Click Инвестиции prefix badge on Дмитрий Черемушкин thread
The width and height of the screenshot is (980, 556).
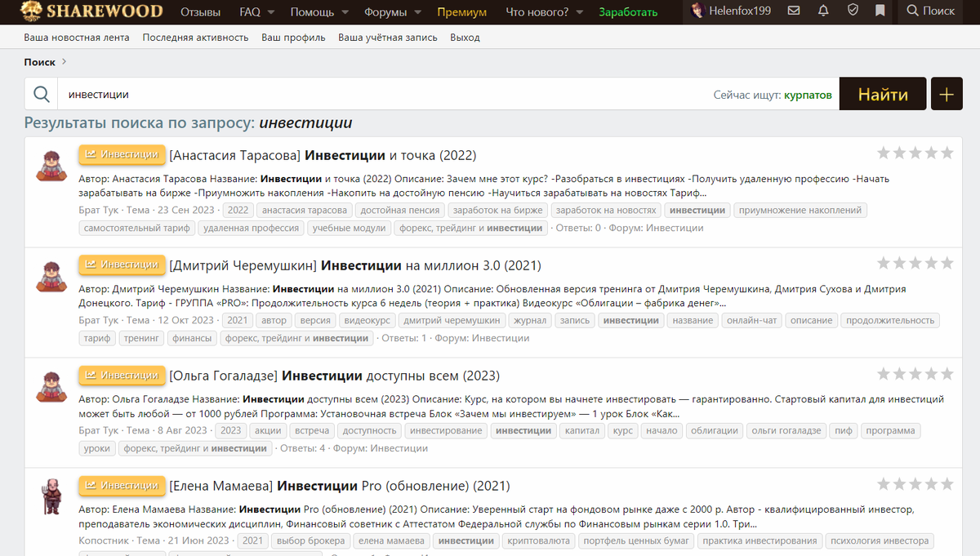pos(122,265)
